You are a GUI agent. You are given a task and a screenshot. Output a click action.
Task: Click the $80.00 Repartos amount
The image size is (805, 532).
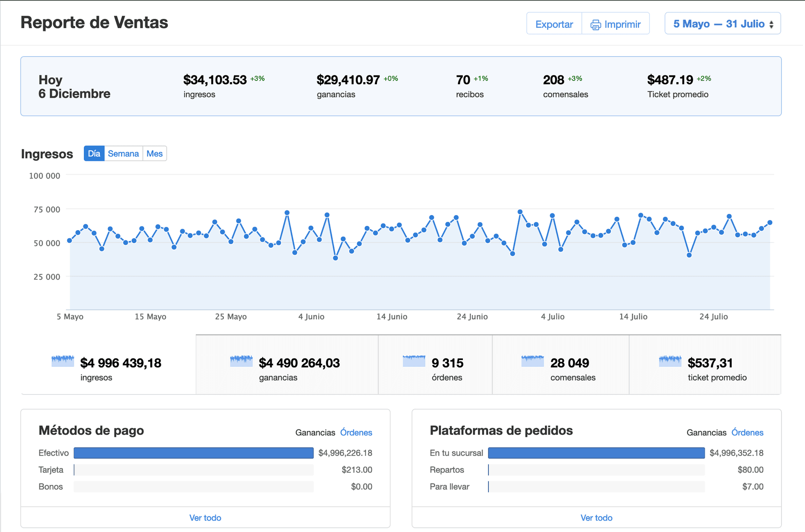pyautogui.click(x=750, y=470)
